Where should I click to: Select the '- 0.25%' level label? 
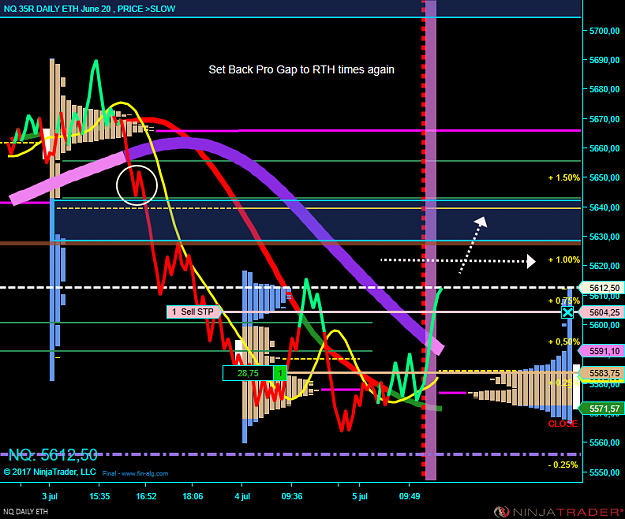tap(563, 465)
